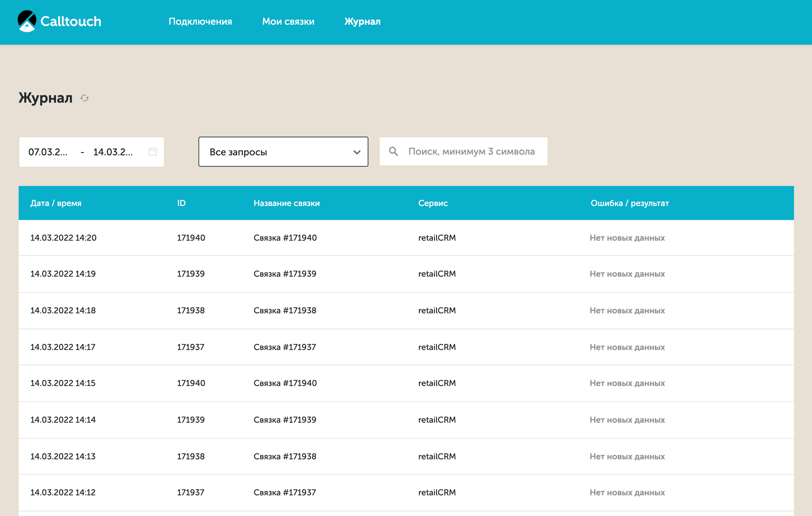Image resolution: width=812 pixels, height=516 pixels.
Task: Open 'Связка #171937' in the 14:12 row
Action: [x=285, y=493]
